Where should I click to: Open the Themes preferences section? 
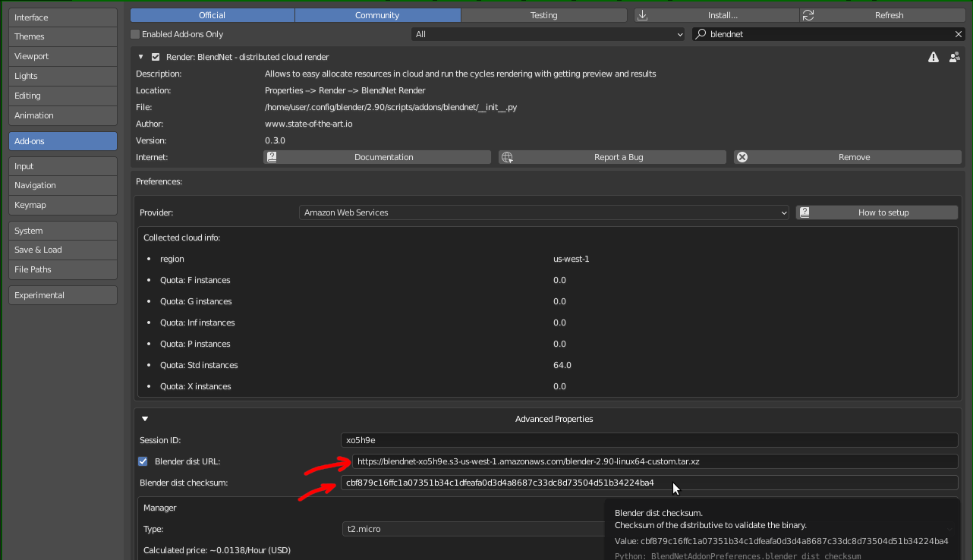tap(63, 36)
